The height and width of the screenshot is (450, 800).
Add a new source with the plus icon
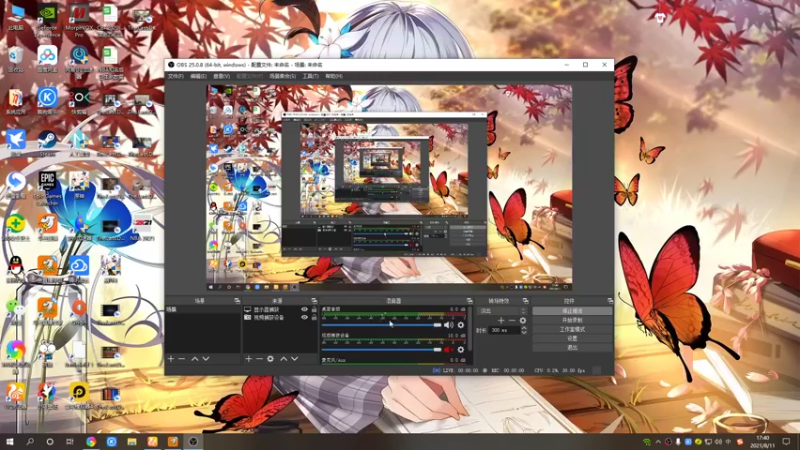[x=248, y=359]
